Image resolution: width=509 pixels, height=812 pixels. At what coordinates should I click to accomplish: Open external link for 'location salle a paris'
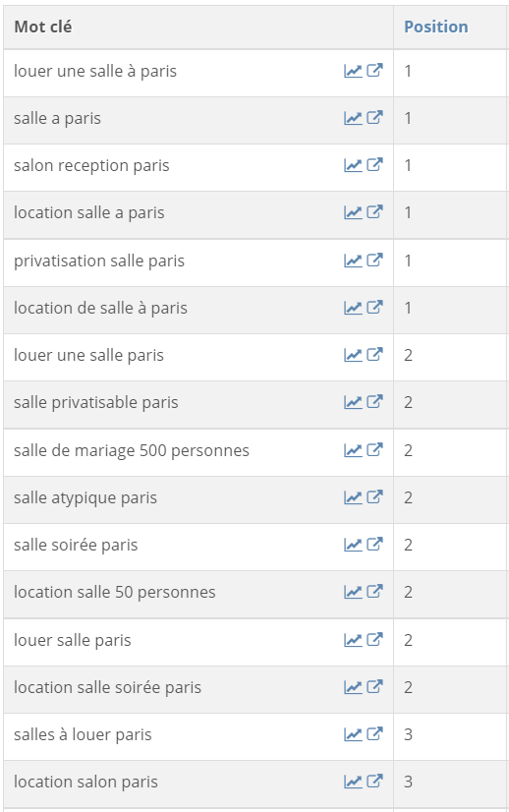point(375,211)
